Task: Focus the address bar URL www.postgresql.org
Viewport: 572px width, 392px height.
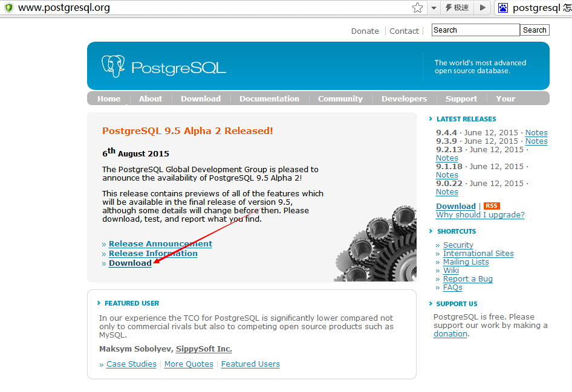Action: pyautogui.click(x=64, y=8)
